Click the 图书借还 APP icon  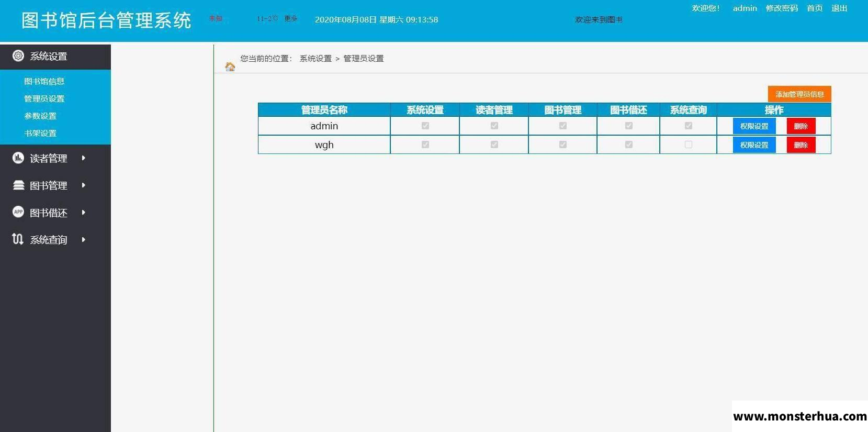(18, 212)
